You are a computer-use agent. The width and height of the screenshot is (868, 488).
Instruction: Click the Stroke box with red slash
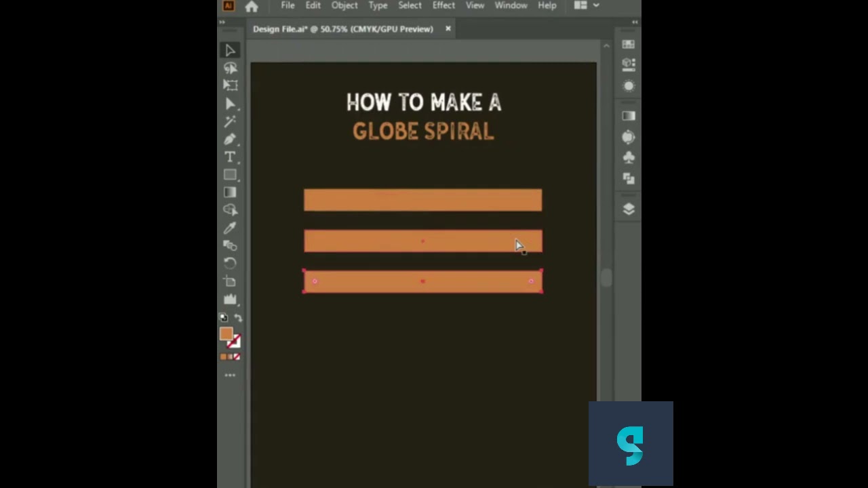pyautogui.click(x=234, y=341)
